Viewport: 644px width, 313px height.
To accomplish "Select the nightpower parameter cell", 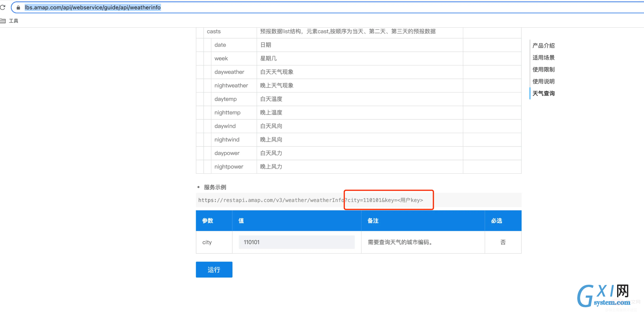I will coord(234,167).
